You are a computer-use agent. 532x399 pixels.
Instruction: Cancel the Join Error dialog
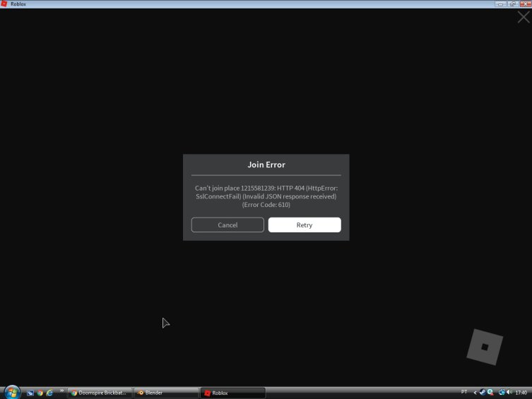point(227,225)
